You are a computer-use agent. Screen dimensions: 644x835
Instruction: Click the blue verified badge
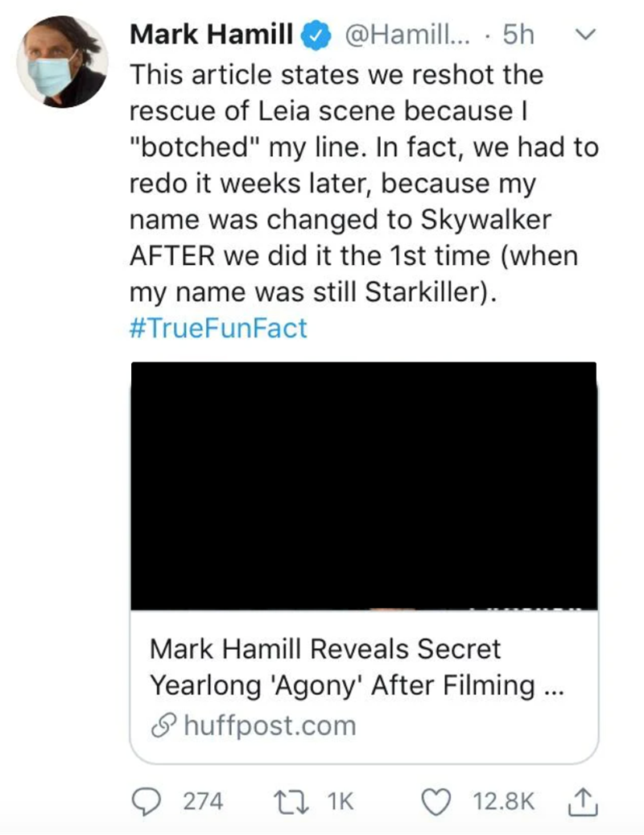tap(315, 35)
